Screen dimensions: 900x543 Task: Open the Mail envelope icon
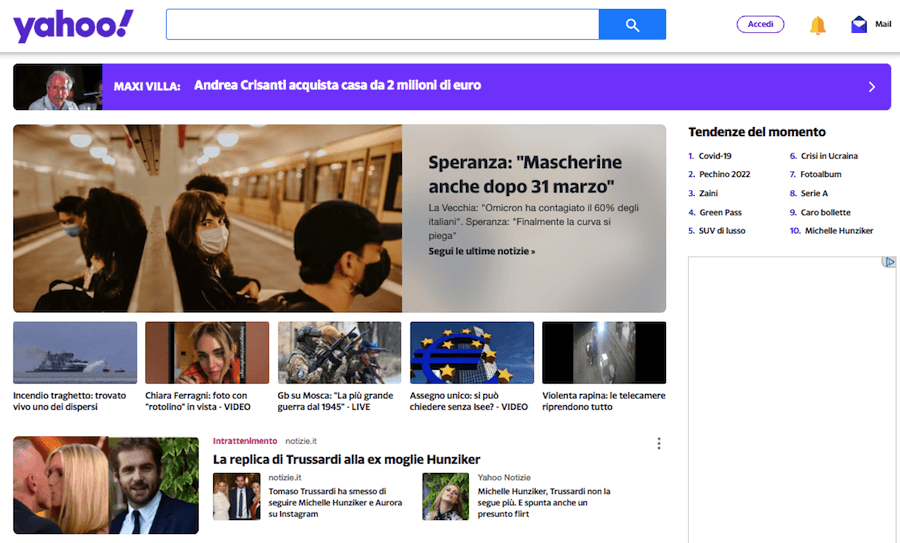pyautogui.click(x=859, y=25)
